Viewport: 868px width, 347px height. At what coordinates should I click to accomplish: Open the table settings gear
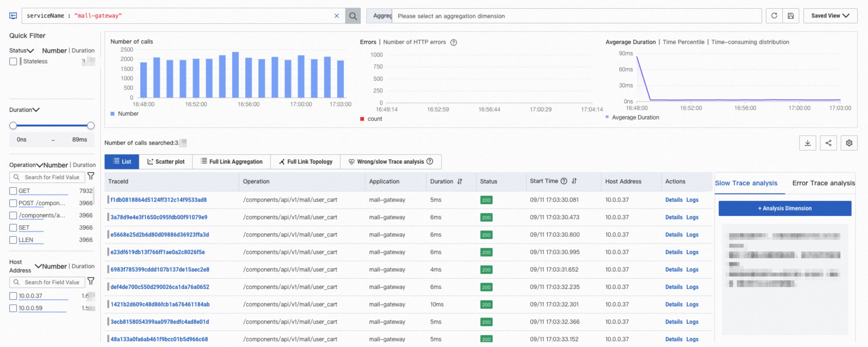(x=849, y=143)
